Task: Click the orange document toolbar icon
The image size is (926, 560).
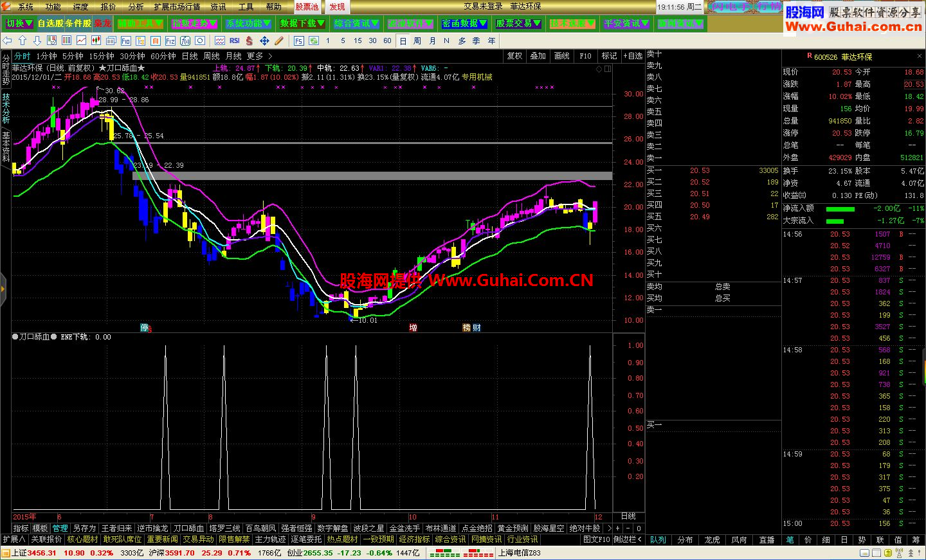Action: click(x=155, y=41)
